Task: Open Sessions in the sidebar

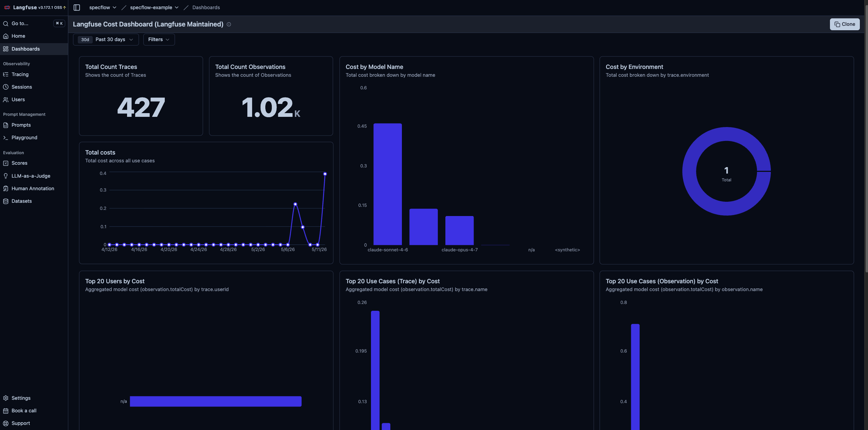Action: (34, 87)
